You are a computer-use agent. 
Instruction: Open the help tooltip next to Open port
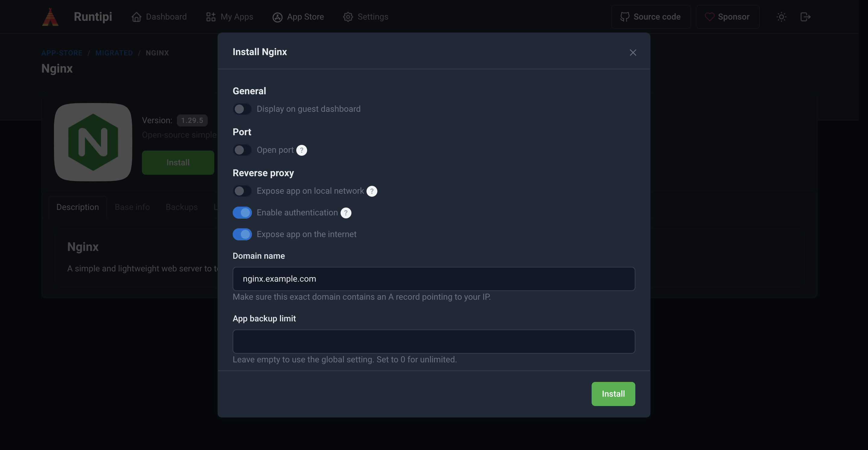302,150
